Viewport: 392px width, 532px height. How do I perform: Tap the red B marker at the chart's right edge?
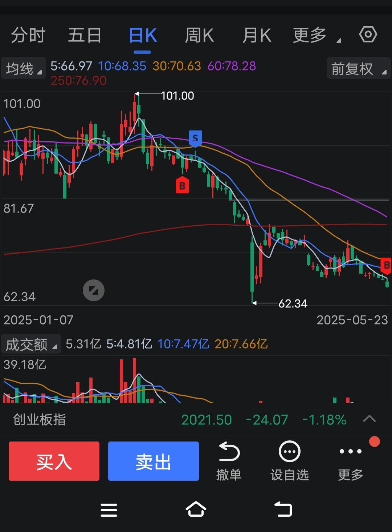386,266
